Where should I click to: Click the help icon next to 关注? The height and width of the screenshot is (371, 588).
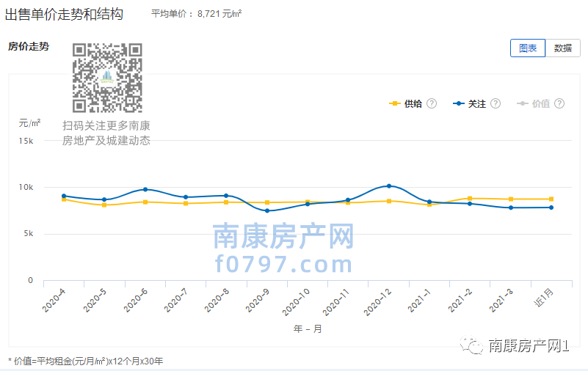(x=496, y=103)
